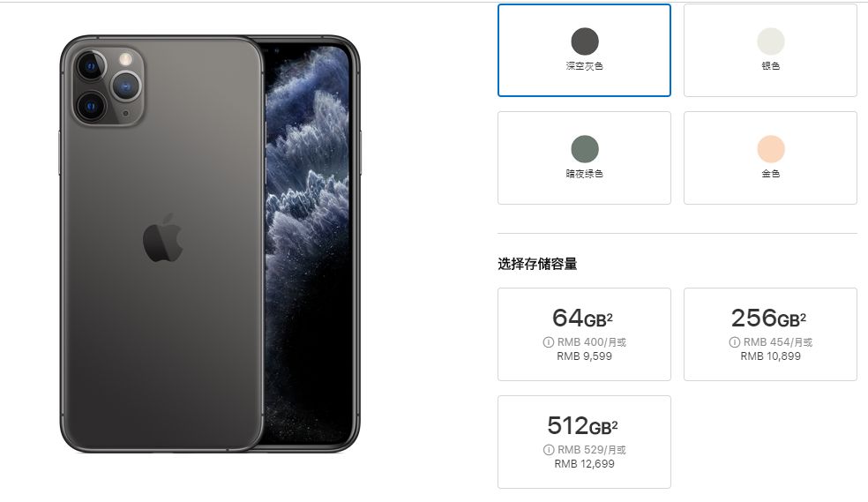Click info icon beside RMB 454/月
The width and height of the screenshot is (868, 502).
click(x=734, y=342)
